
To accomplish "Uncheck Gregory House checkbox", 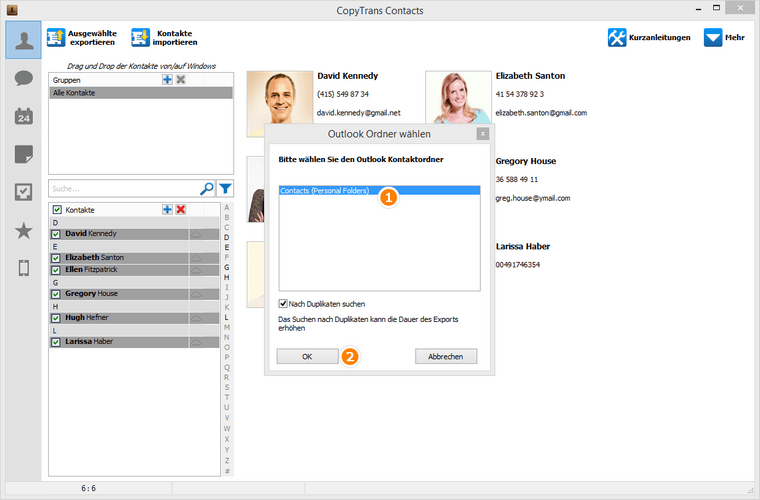I will point(56,294).
